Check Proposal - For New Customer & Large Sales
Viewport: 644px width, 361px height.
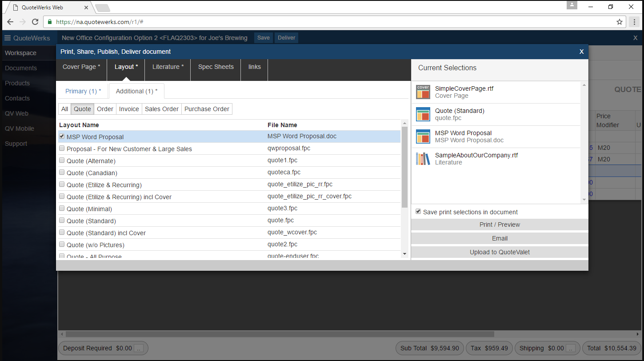coord(62,148)
